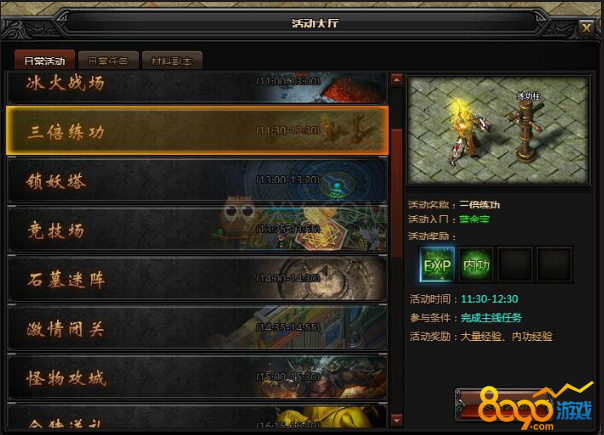Select the fourth empty reward slot

(x=555, y=265)
